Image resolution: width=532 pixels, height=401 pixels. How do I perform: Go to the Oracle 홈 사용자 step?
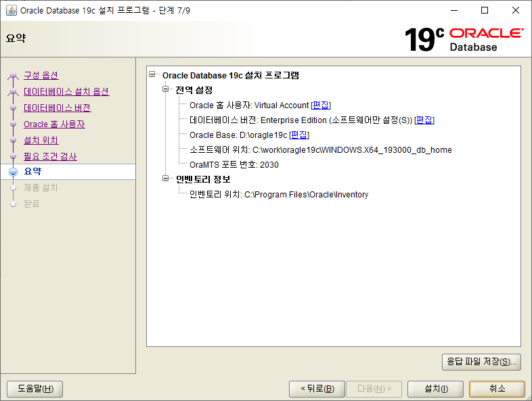pyautogui.click(x=54, y=124)
